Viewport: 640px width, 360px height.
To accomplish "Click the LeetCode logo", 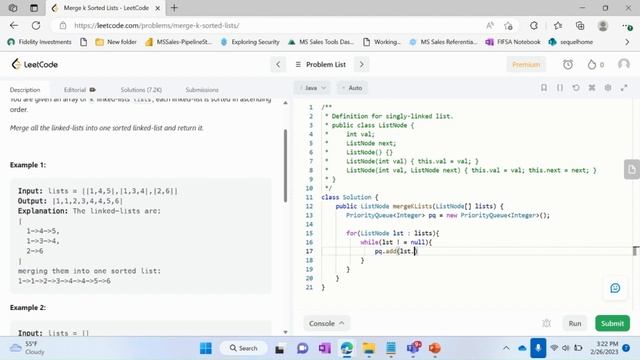I will pos(35,64).
